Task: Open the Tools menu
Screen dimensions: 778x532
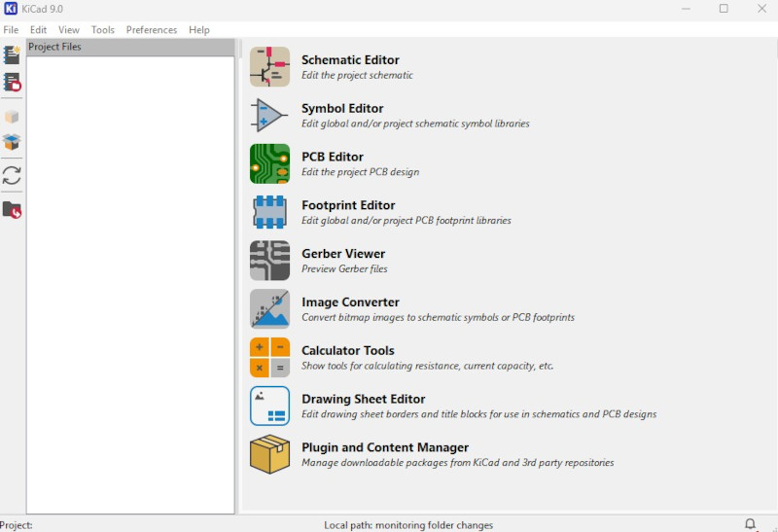Action: click(103, 30)
